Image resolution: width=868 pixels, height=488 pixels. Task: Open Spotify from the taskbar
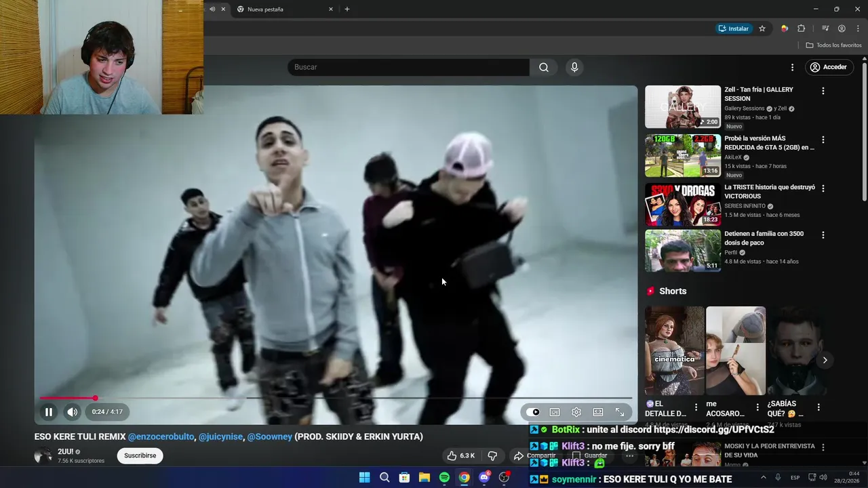click(x=444, y=477)
